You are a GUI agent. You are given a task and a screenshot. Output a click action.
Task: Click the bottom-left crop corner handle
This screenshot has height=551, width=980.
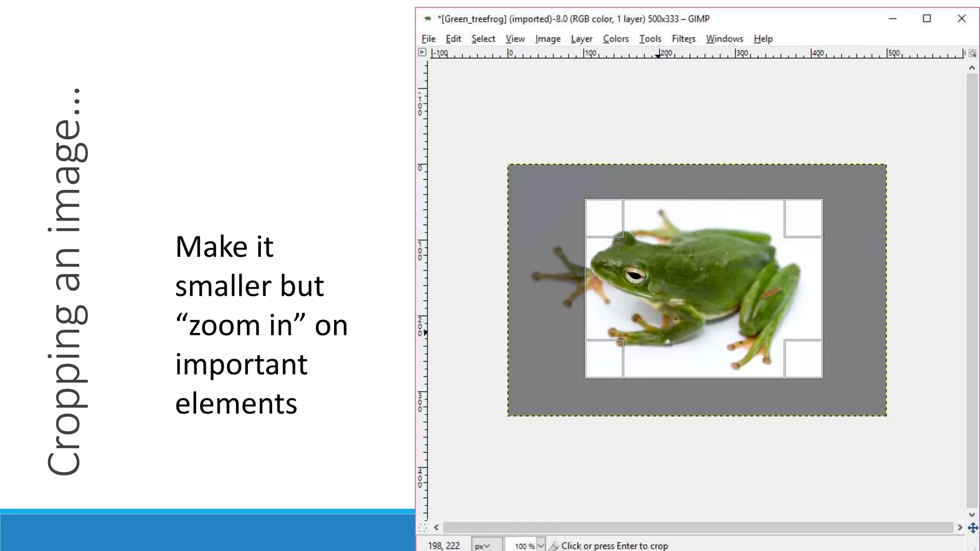pyautogui.click(x=604, y=359)
